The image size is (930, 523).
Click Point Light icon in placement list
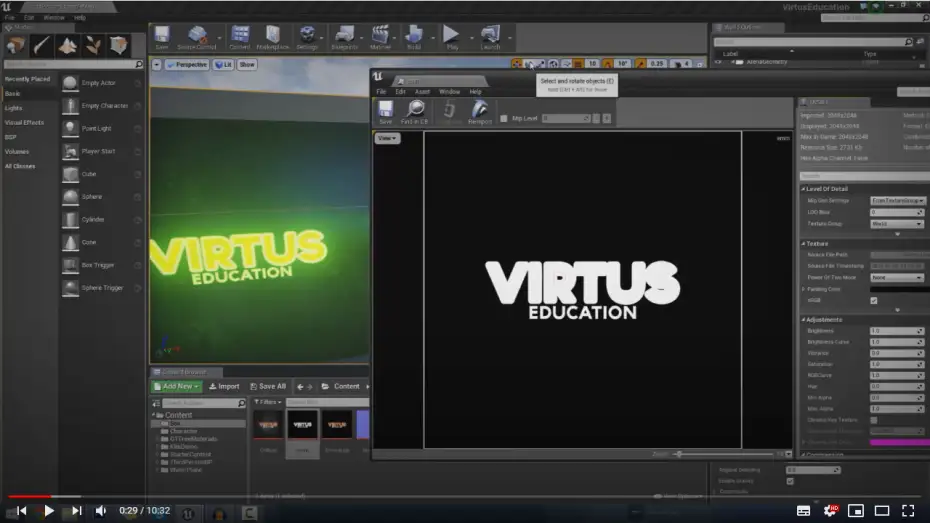pyautogui.click(x=70, y=128)
